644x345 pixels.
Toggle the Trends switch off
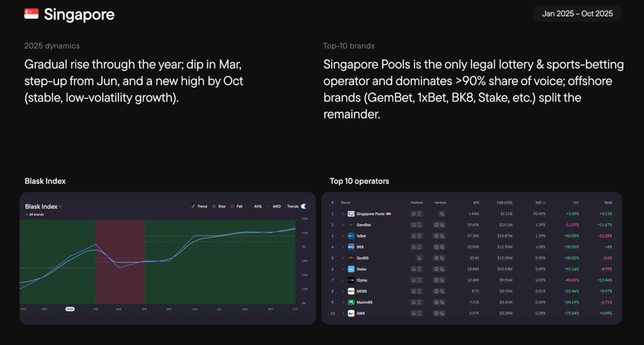click(304, 206)
